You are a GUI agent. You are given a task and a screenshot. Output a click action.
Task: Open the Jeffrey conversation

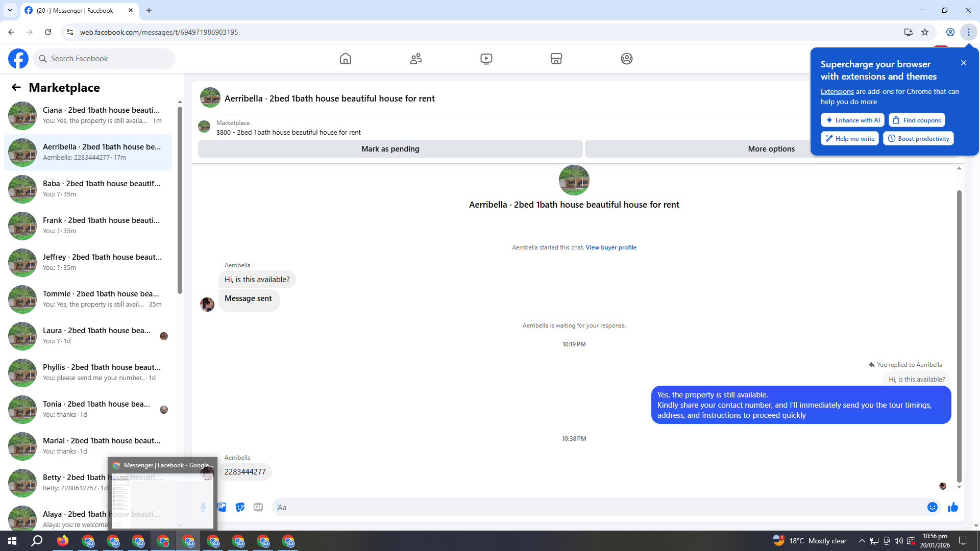(x=88, y=263)
